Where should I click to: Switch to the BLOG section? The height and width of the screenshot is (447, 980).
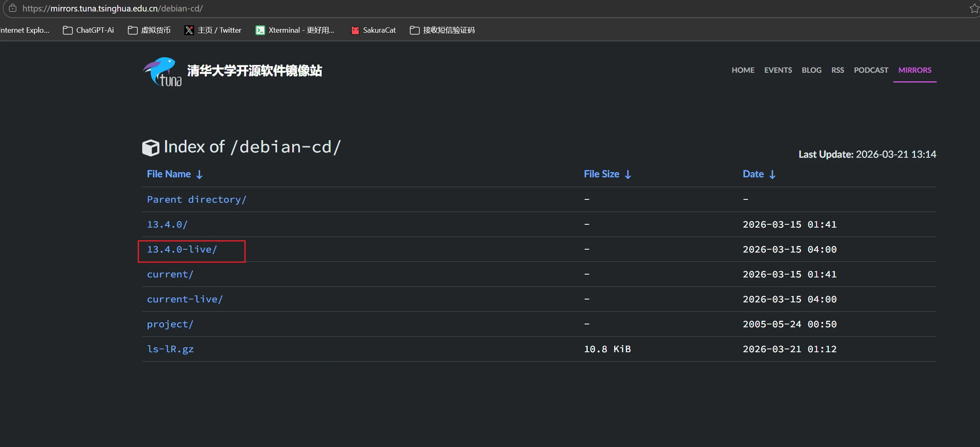(x=811, y=70)
